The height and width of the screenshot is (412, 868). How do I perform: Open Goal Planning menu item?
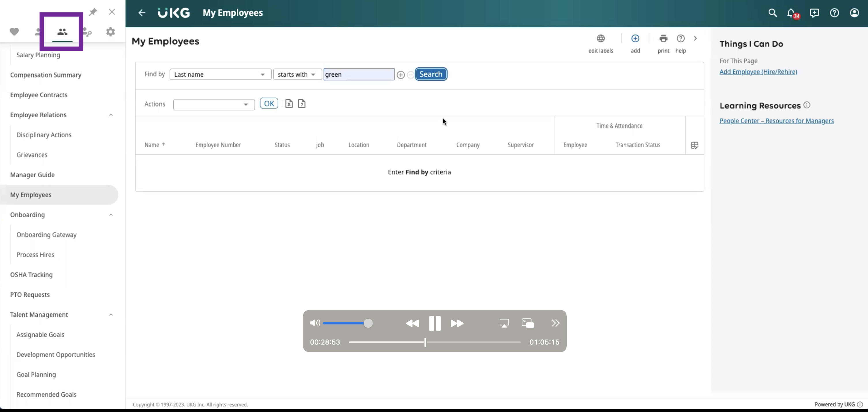coord(36,374)
